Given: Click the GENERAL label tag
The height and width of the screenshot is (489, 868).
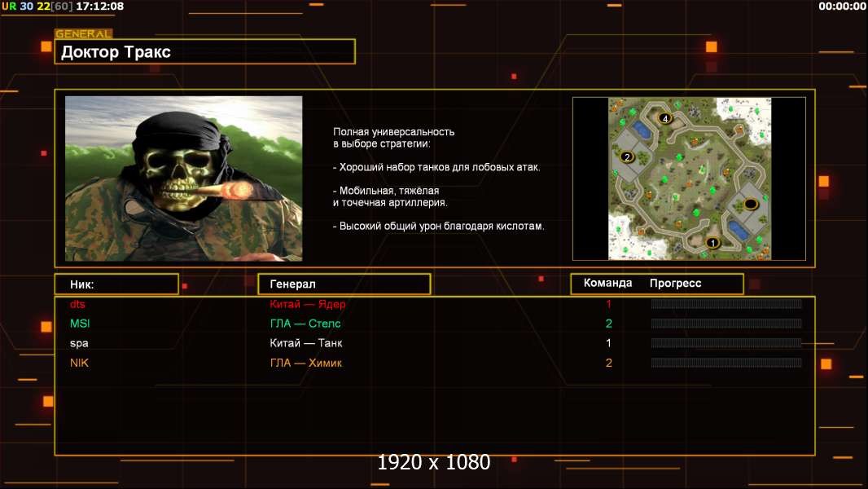Looking at the screenshot, I should [x=84, y=33].
